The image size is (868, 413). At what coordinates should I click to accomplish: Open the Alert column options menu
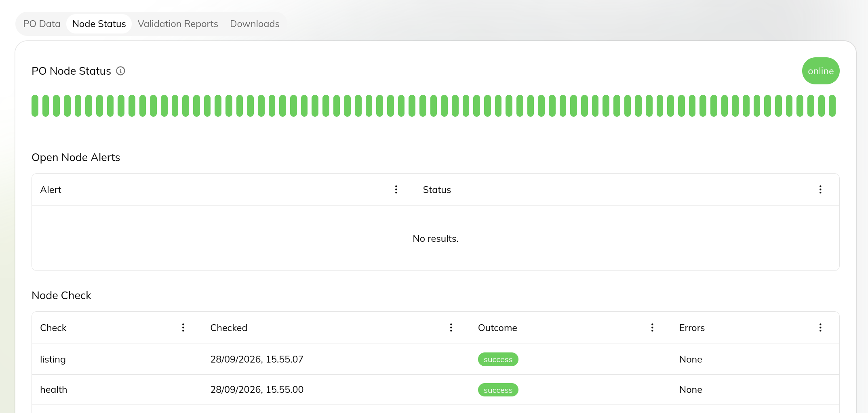click(x=396, y=189)
